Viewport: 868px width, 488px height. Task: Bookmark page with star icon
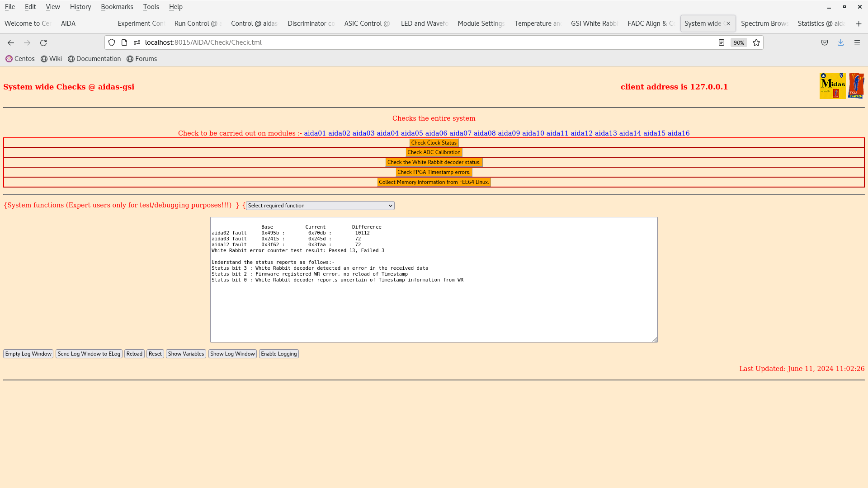pos(756,42)
